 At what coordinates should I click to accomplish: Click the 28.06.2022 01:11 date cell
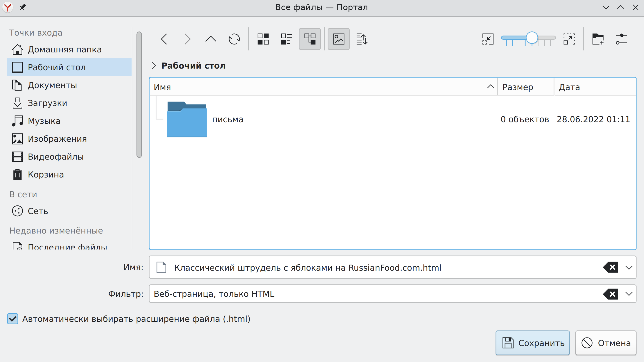(x=593, y=119)
